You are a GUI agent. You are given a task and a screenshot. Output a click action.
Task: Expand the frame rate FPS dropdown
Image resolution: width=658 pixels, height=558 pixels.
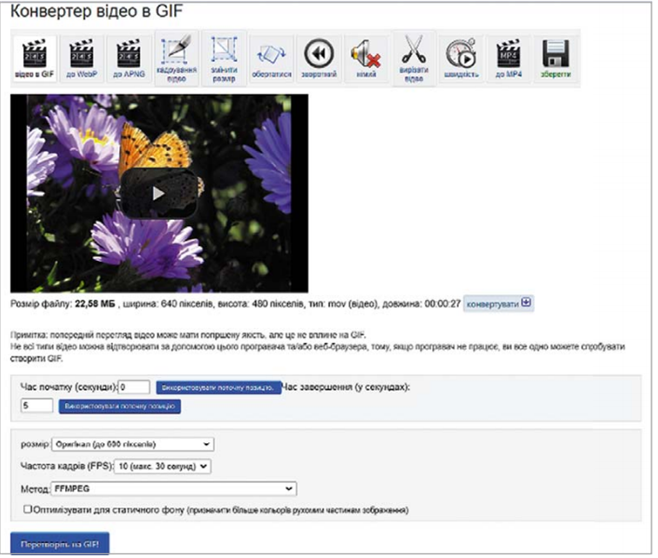click(161, 466)
